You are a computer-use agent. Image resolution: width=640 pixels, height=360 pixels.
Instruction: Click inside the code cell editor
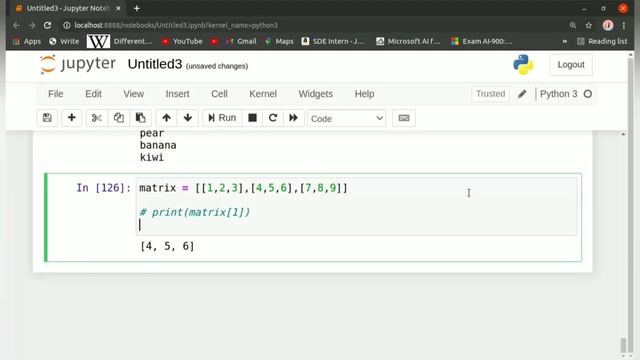click(356, 206)
